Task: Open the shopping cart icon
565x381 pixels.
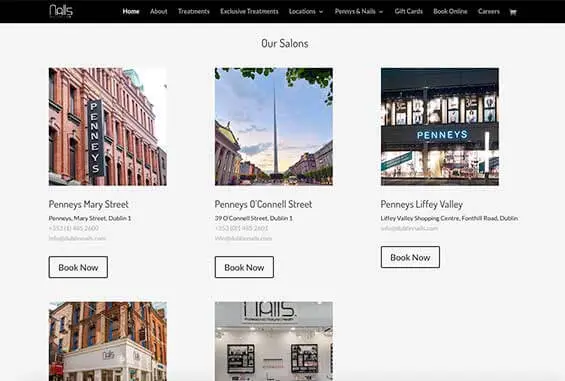Action: tap(513, 12)
